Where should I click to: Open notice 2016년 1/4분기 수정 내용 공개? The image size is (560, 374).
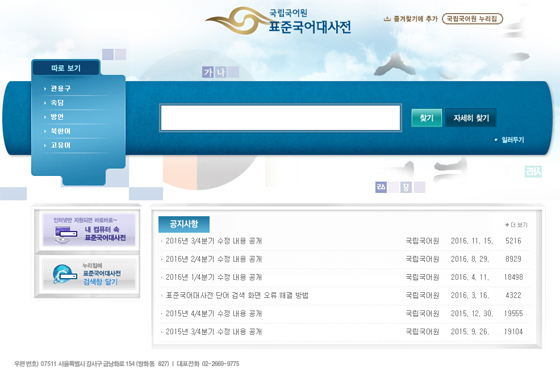tap(214, 277)
